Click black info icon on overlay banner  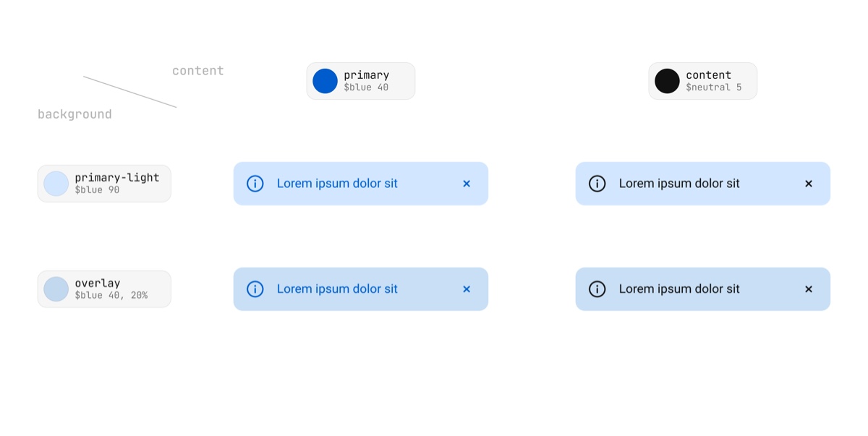coord(597,289)
